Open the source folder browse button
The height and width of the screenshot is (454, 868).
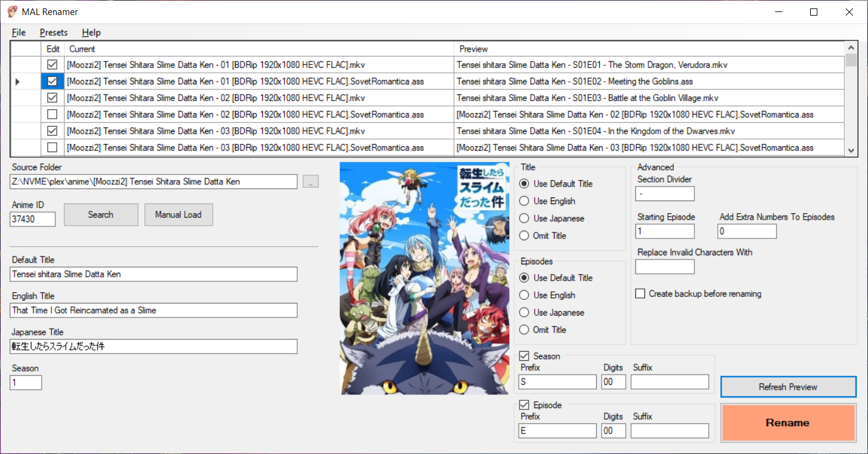click(x=310, y=181)
